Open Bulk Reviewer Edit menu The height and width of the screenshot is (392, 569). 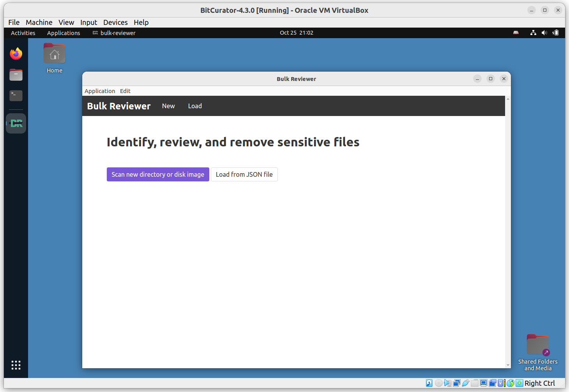125,91
